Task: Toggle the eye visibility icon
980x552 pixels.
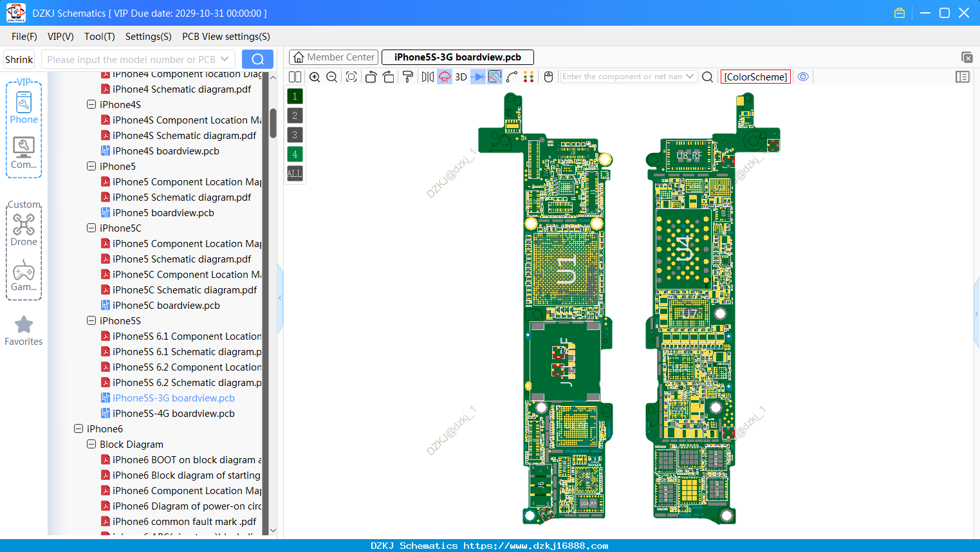Action: pos(803,77)
